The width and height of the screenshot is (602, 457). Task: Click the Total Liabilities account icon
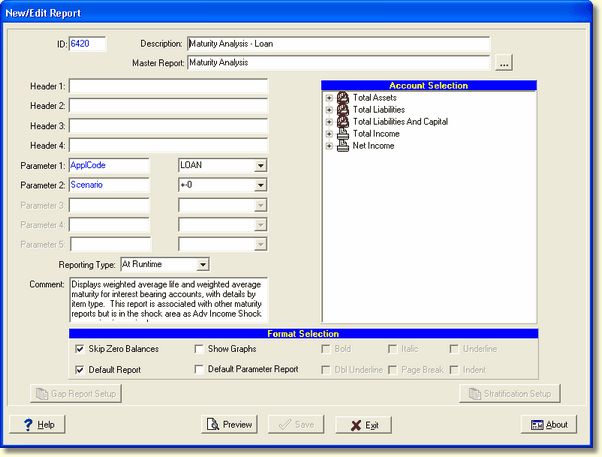click(x=344, y=110)
